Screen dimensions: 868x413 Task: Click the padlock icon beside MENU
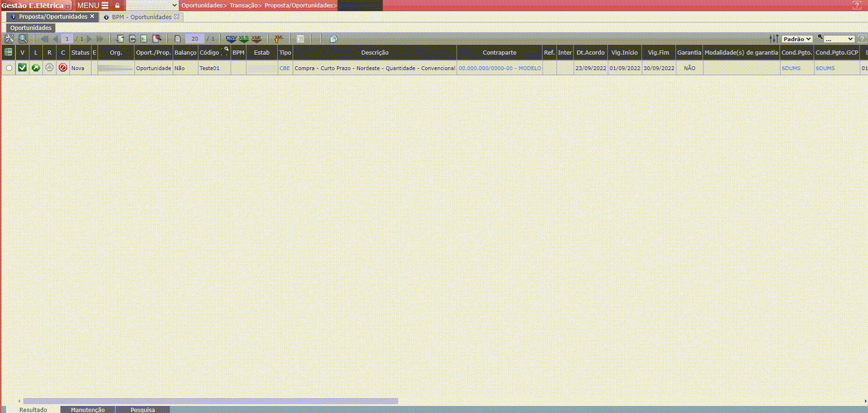click(x=118, y=6)
